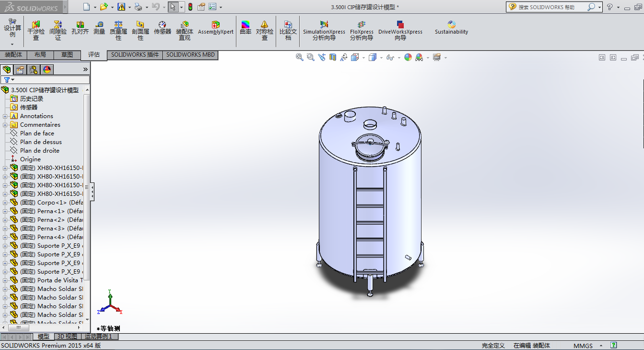Expand the Annotations tree node
Image resolution: width=644 pixels, height=350 pixels.
coord(5,116)
